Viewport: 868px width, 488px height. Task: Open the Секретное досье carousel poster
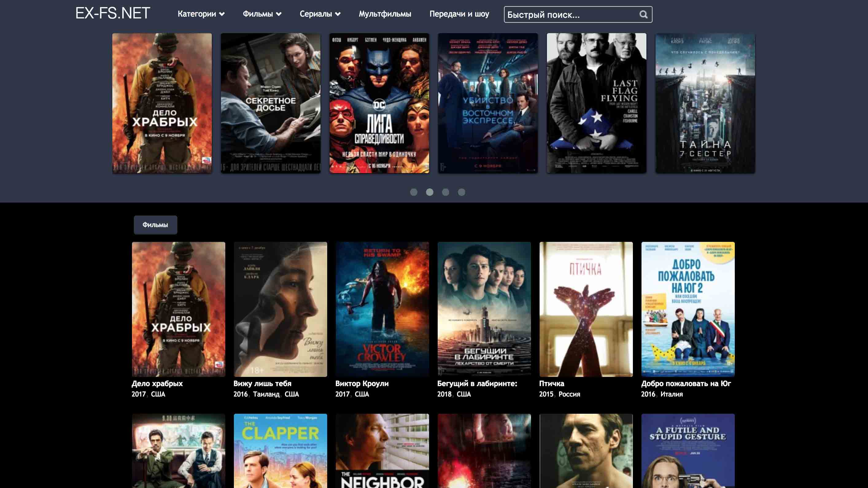[x=271, y=103]
